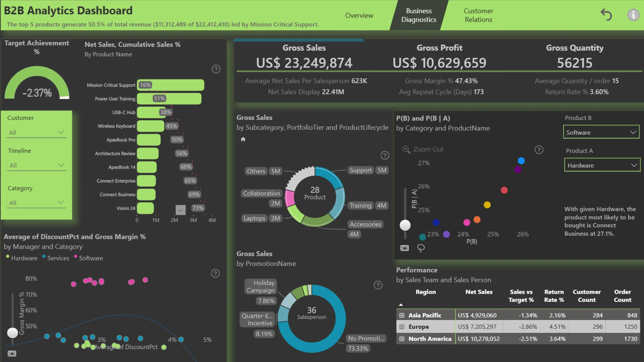
Task: Select the lasso selection tool under P(B) chart
Action: point(421,248)
